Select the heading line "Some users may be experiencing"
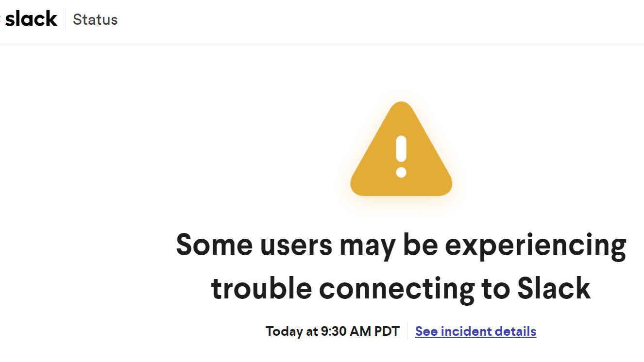Viewport: 644px width, 362px height. pyautogui.click(x=401, y=245)
